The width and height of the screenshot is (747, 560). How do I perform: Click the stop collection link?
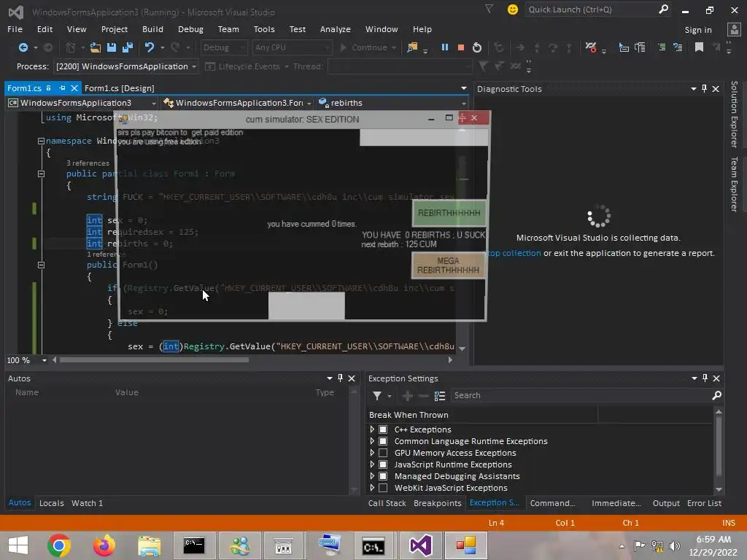tap(514, 253)
